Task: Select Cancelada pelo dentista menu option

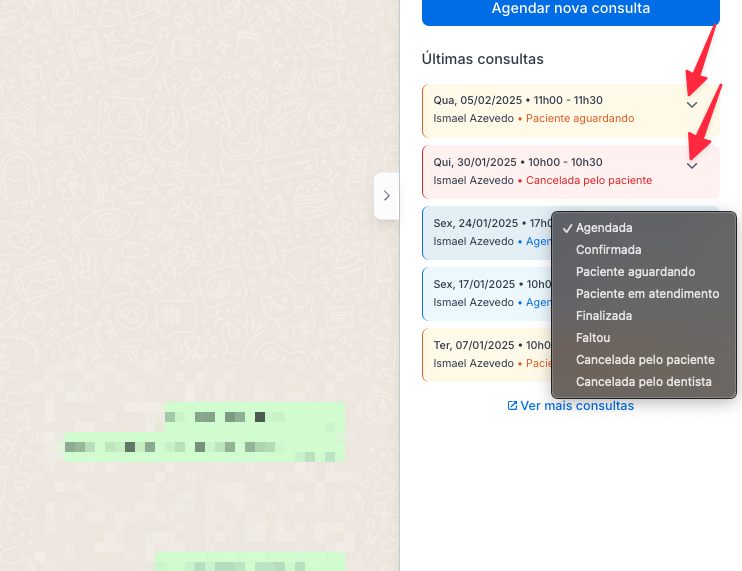Action: pos(644,382)
